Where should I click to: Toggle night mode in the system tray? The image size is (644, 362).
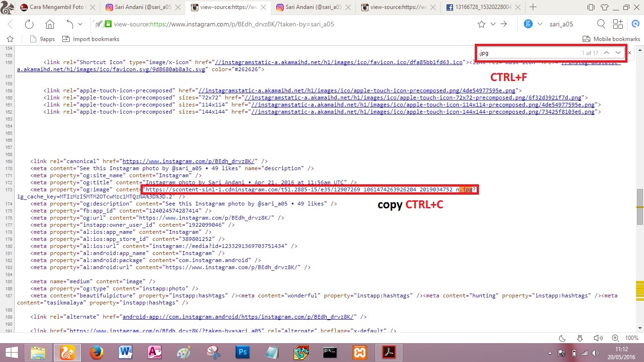point(561,338)
